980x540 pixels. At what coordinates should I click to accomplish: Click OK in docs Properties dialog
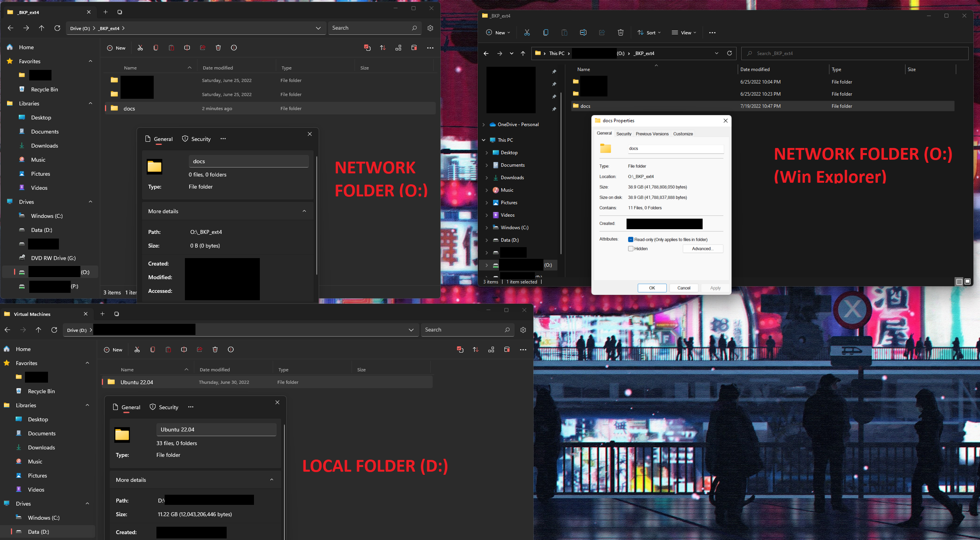tap(652, 288)
